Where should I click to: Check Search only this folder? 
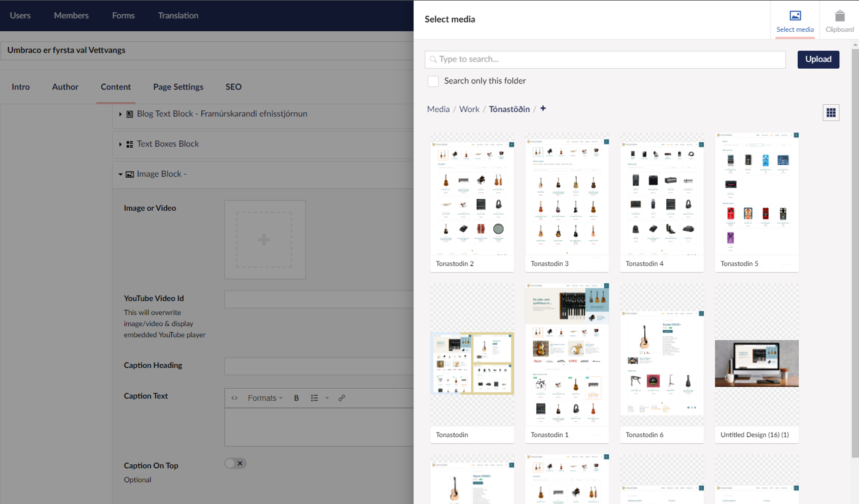433,81
